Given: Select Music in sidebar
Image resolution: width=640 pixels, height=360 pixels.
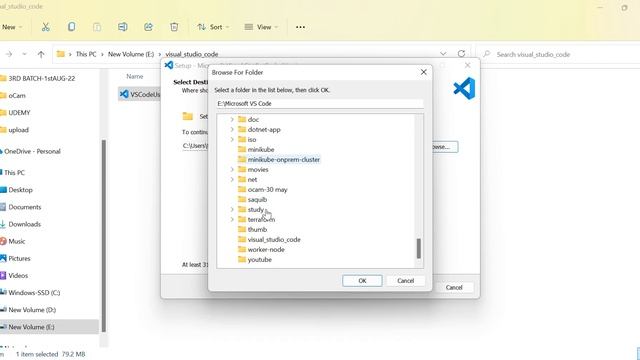Looking at the screenshot, I should coord(17,241).
